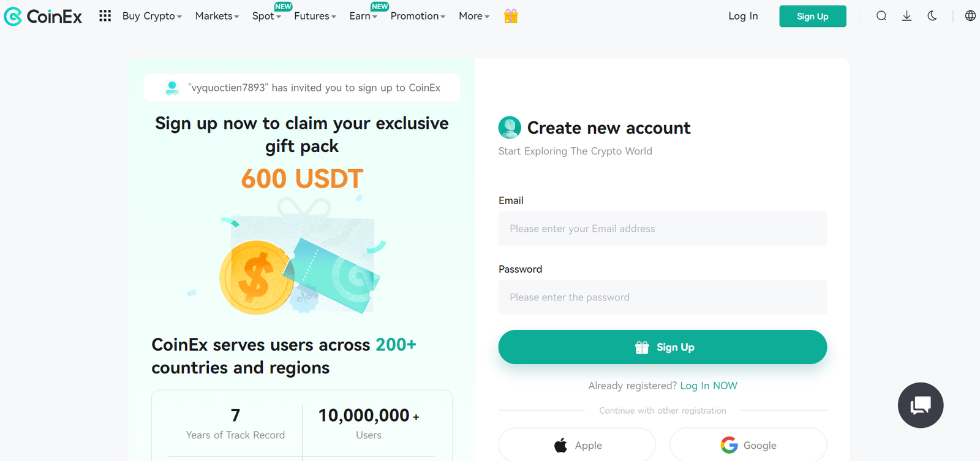
Task: Open the Promotion menu
Action: click(415, 16)
